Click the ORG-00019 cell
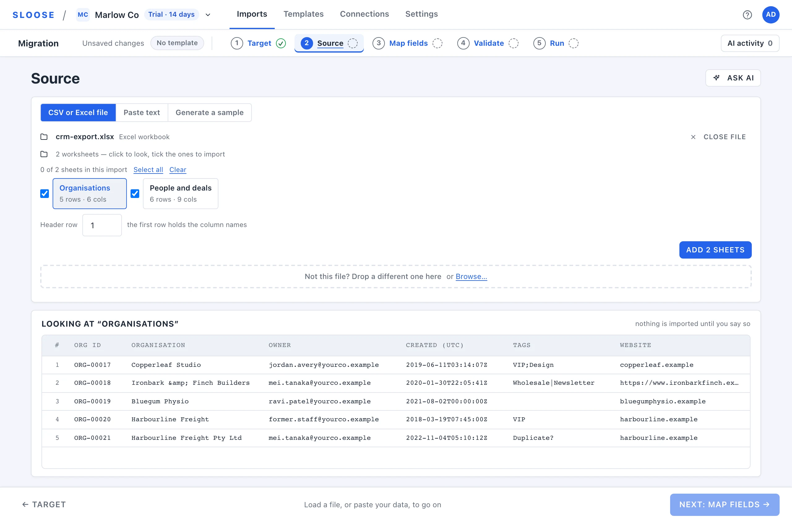 coord(93,401)
